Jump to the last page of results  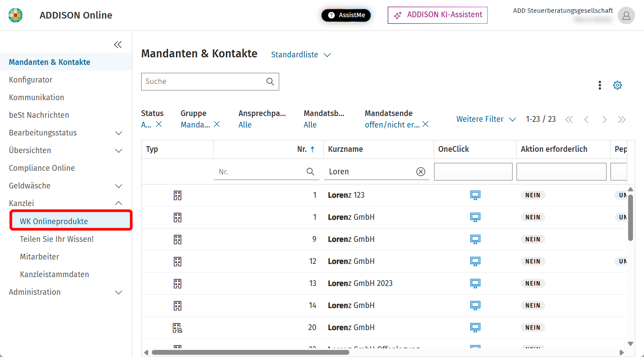point(622,120)
